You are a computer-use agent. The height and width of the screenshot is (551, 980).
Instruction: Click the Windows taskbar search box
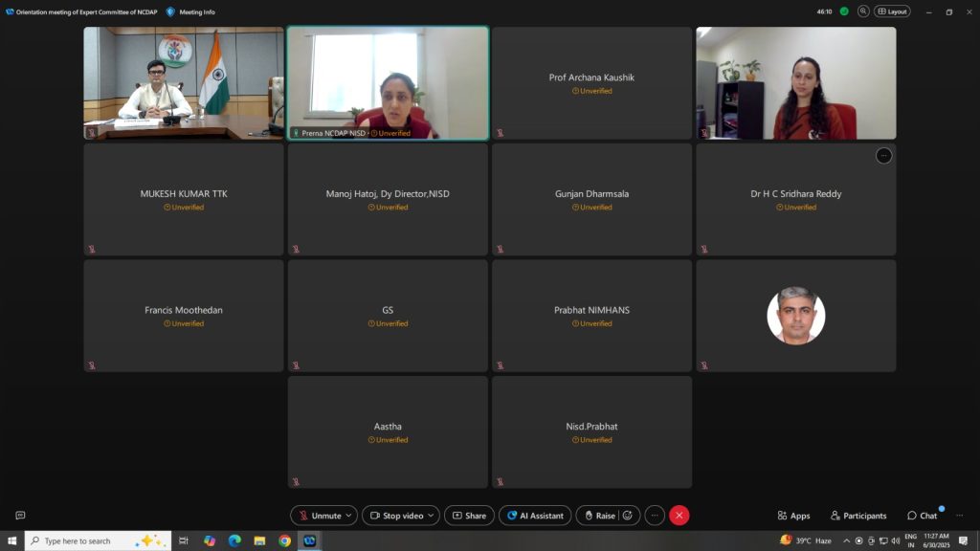point(99,540)
